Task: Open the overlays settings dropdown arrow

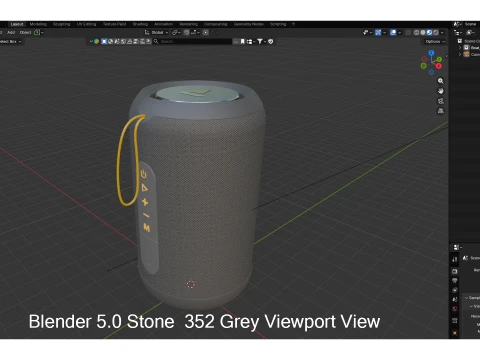Action: pyautogui.click(x=399, y=32)
